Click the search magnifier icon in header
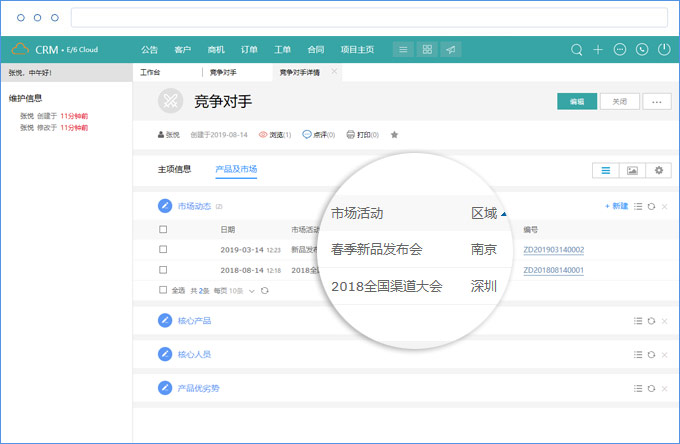Image resolution: width=680 pixels, height=444 pixels. point(577,49)
